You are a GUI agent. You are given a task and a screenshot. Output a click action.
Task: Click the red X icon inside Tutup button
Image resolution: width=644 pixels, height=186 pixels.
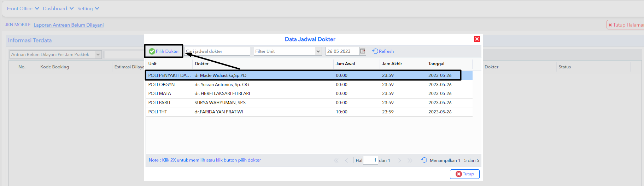[459, 174]
